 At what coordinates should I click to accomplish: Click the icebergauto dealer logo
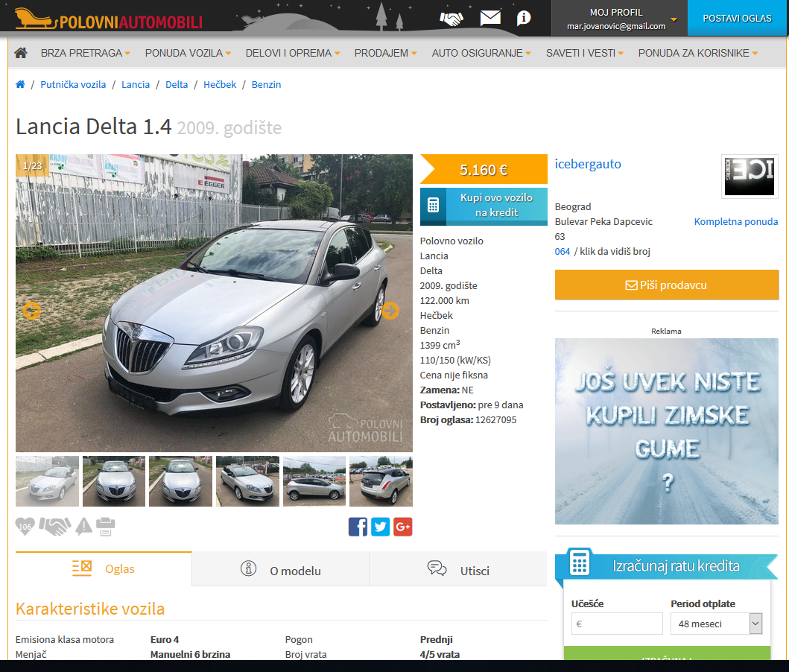pos(750,176)
